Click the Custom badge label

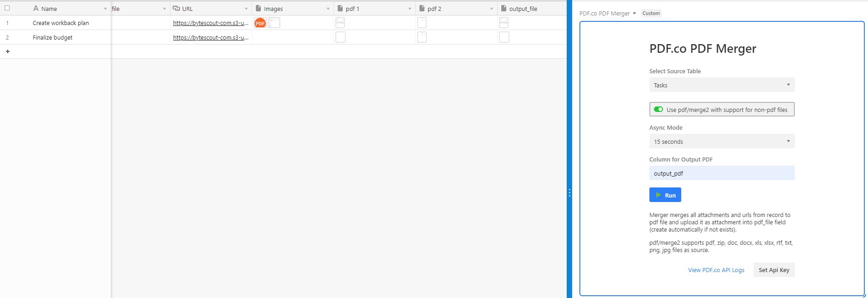[651, 13]
